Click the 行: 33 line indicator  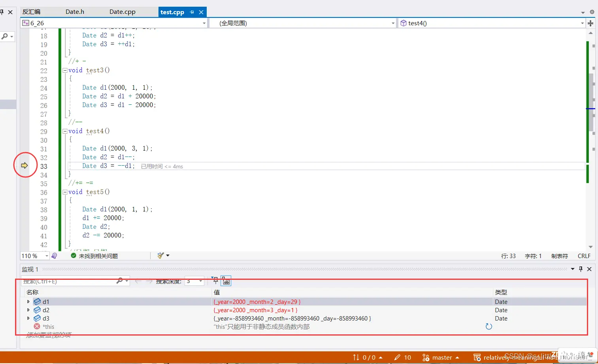point(508,256)
